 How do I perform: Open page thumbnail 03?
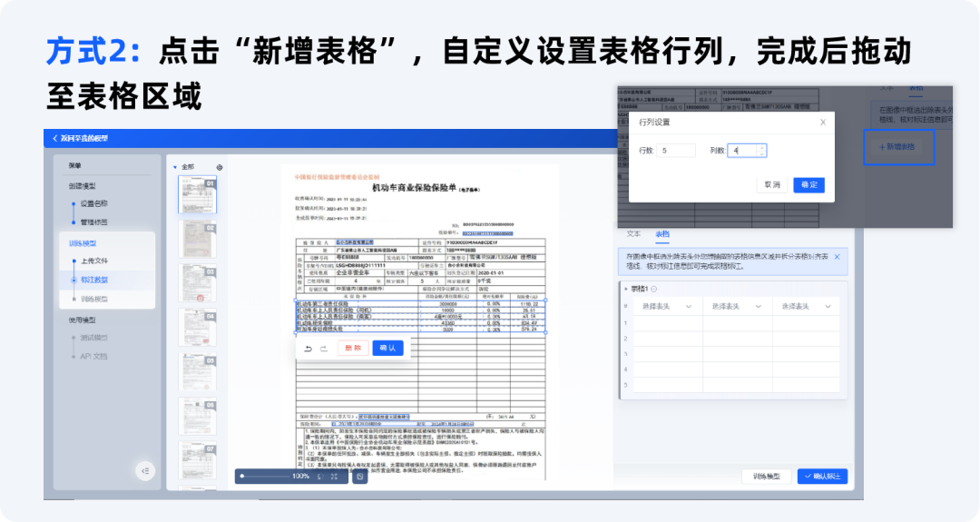[198, 283]
